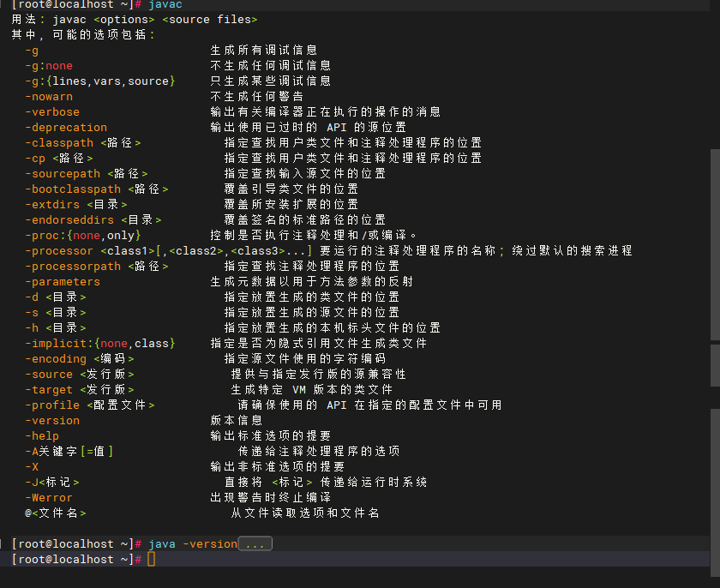This screenshot has width=720, height=588.
Task: Click the '-bootclasspath' option
Action: pos(73,189)
